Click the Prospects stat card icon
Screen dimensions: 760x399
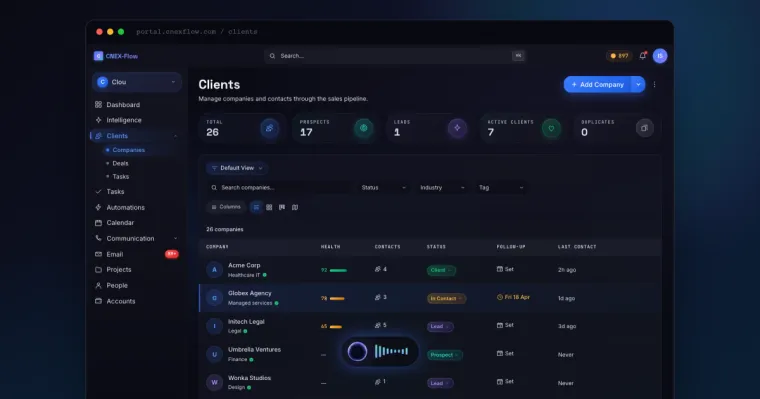(x=363, y=128)
